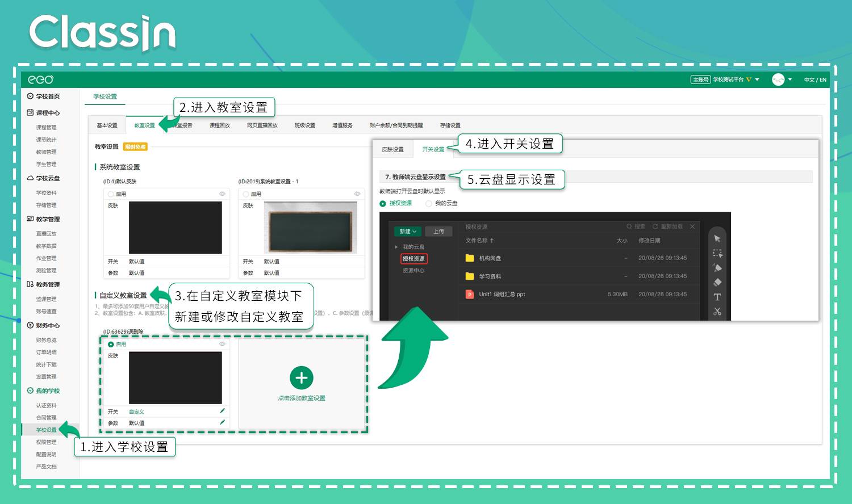Select the 授权资源 radio option
The height and width of the screenshot is (504, 852).
(383, 203)
